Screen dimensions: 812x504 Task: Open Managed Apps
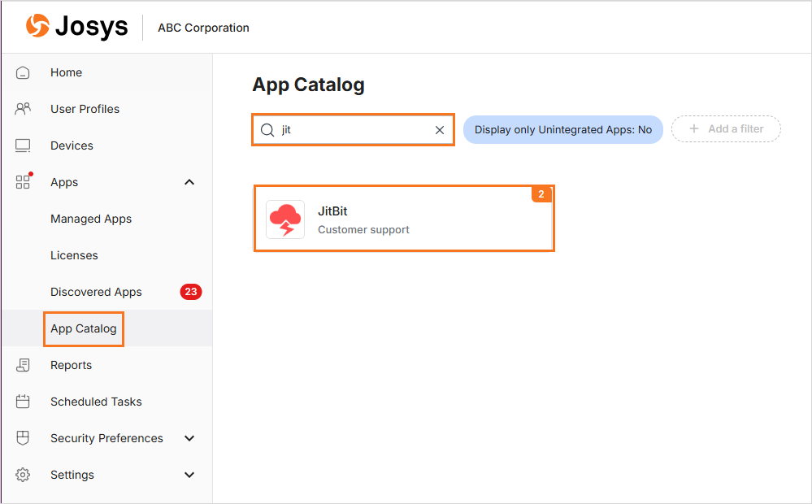91,219
